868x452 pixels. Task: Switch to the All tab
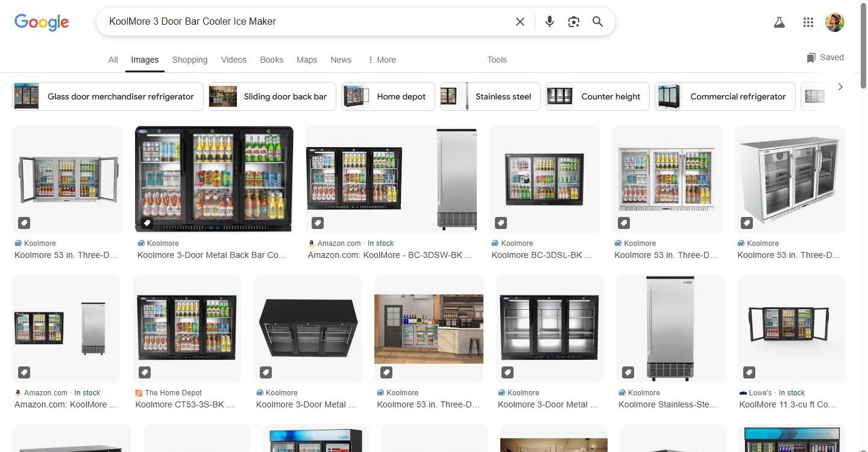click(x=113, y=60)
